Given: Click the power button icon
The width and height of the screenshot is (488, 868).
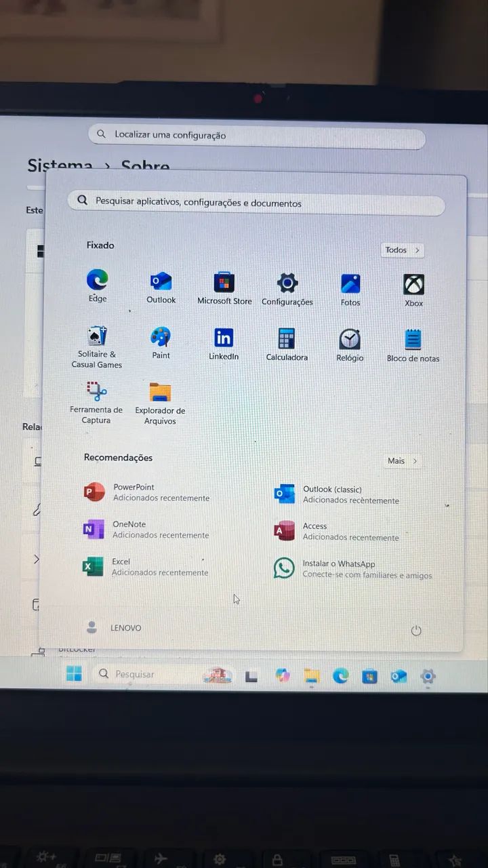Looking at the screenshot, I should [x=416, y=631].
